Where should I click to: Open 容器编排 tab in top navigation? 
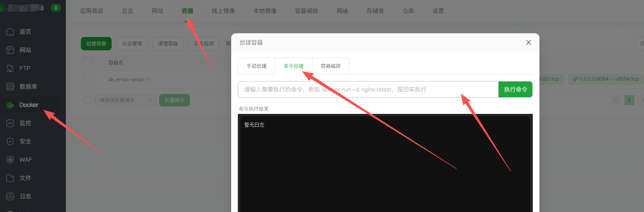[307, 11]
